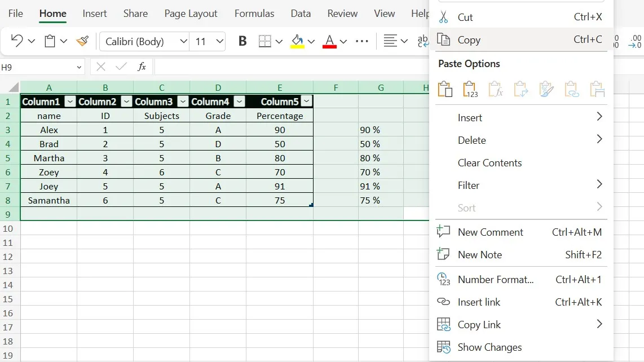Apply the red font color
The height and width of the screenshot is (362, 644).
(x=329, y=41)
